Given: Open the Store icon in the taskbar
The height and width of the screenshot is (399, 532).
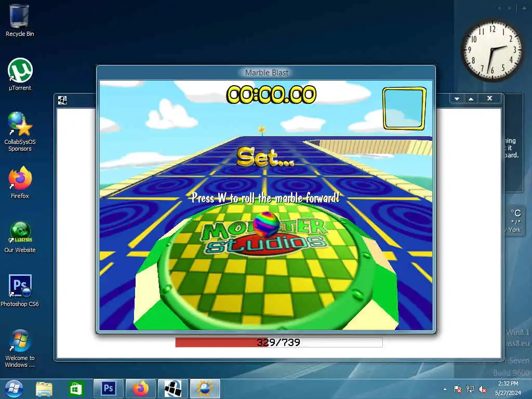Looking at the screenshot, I should coord(76,389).
